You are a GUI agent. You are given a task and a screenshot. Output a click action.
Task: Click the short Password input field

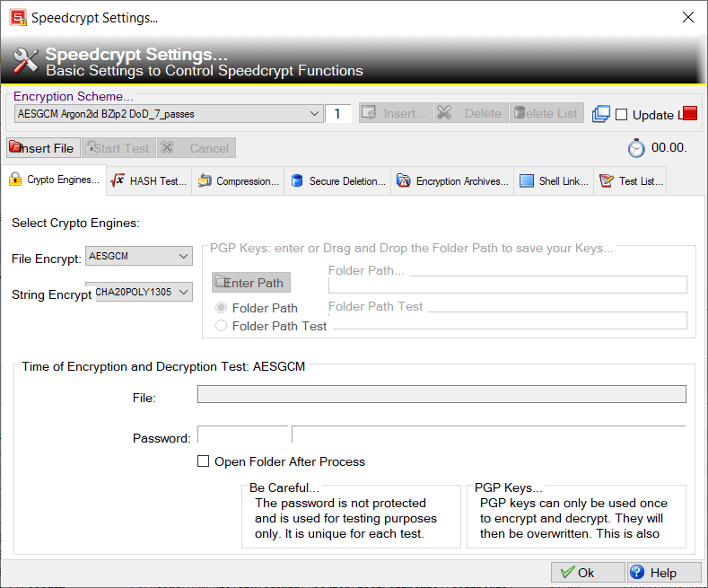(243, 434)
